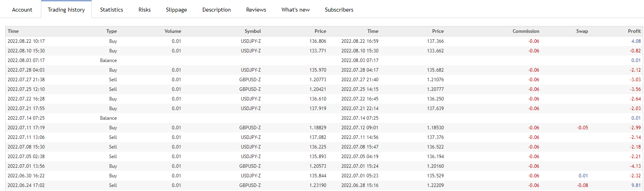
Task: View the Reviews tab
Action: (256, 10)
